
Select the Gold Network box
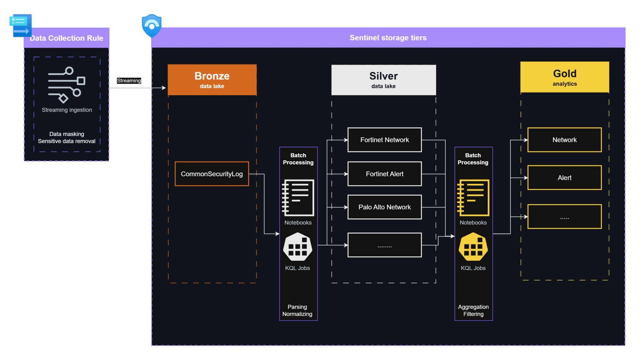click(x=564, y=140)
